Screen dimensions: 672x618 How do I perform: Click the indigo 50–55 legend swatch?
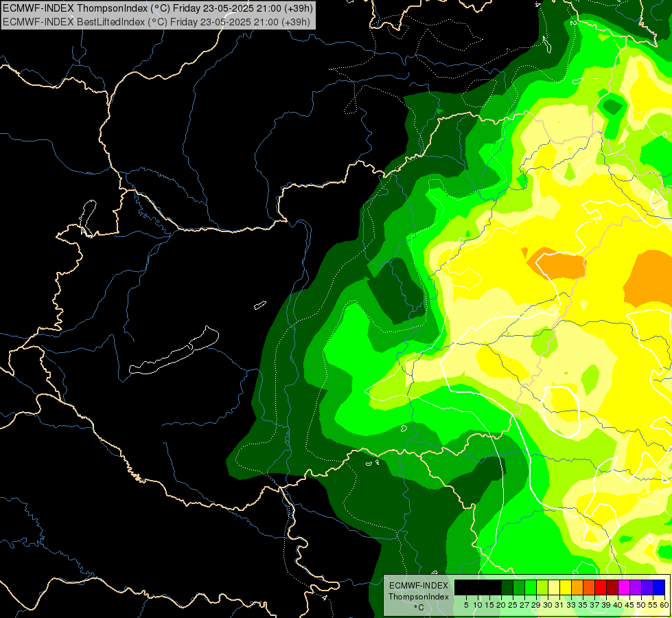(647, 588)
